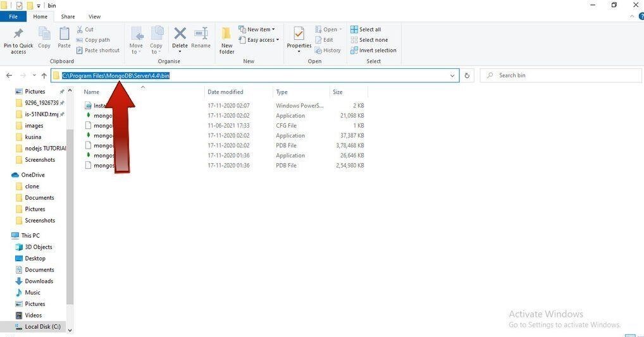Go back with the Back arrow
This screenshot has width=644, height=337.
point(9,75)
